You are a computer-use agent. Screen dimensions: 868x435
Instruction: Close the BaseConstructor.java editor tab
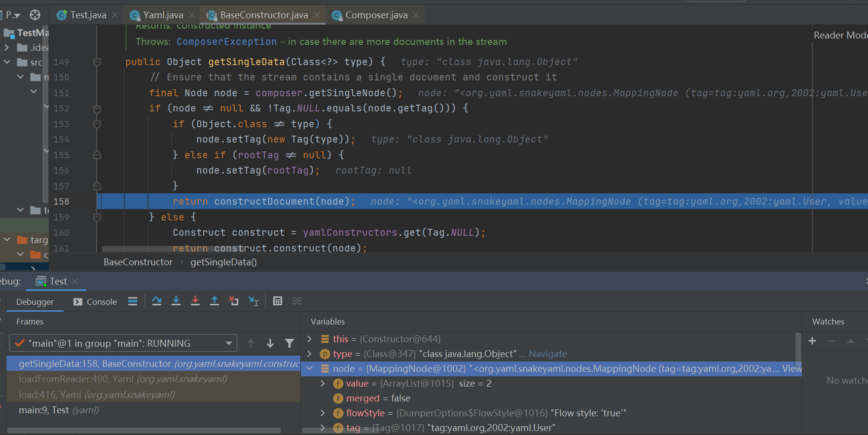(317, 15)
